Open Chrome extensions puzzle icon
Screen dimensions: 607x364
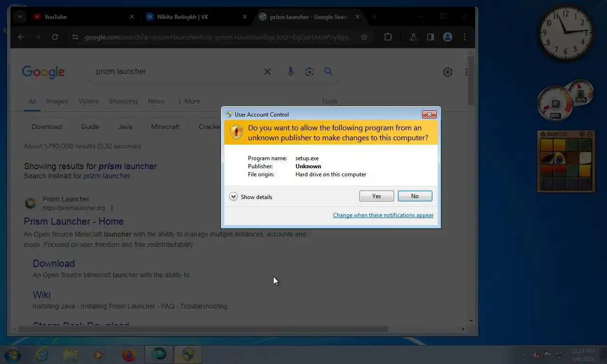point(388,37)
